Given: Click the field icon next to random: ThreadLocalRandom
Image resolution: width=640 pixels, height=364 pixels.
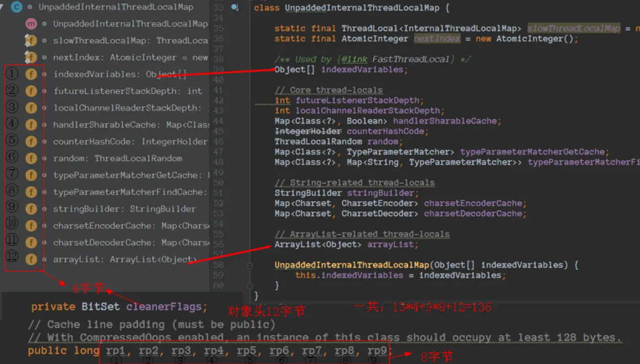Looking at the screenshot, I should 31,158.
